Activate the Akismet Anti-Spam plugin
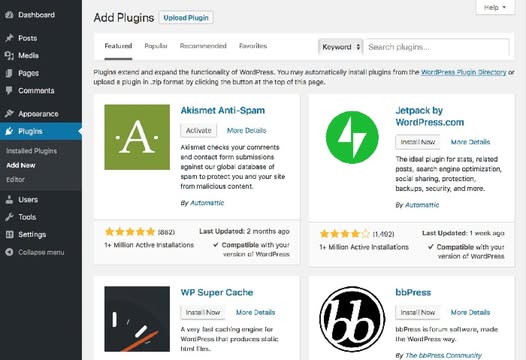Viewport: 526px width, 360px height. click(x=199, y=131)
